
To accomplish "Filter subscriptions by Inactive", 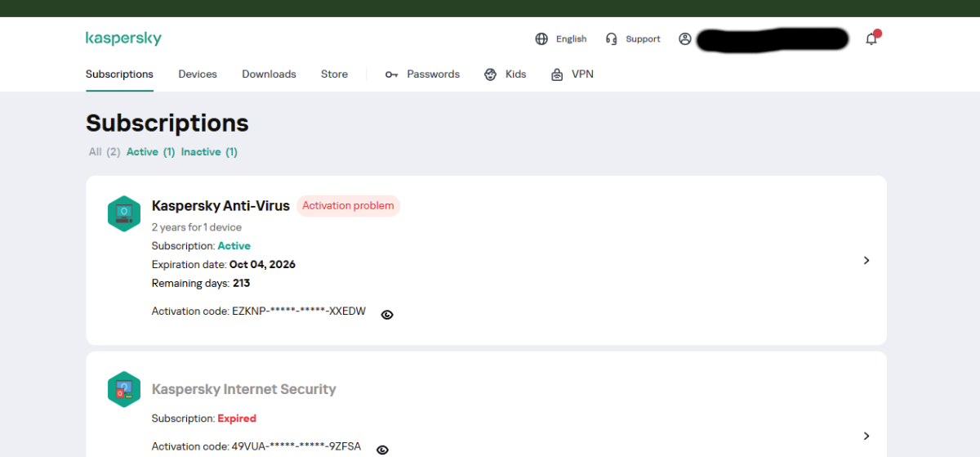I will coord(209,152).
